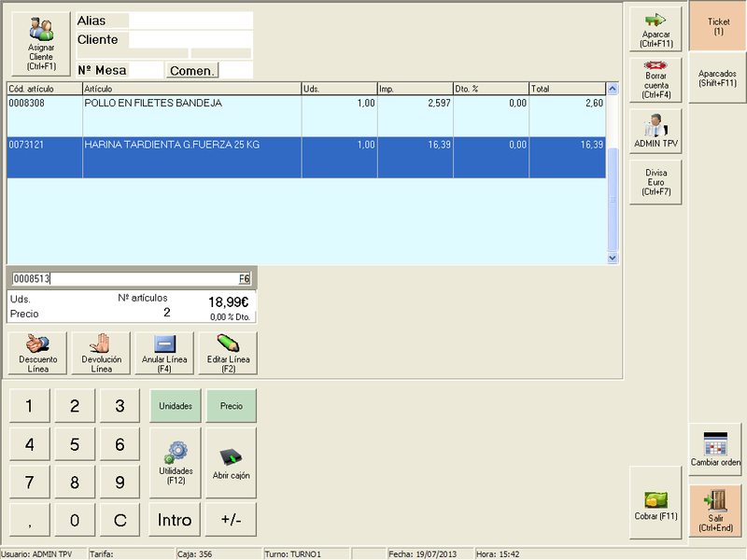Click the Comen. comments button
The image size is (747, 560).
pyautogui.click(x=192, y=70)
